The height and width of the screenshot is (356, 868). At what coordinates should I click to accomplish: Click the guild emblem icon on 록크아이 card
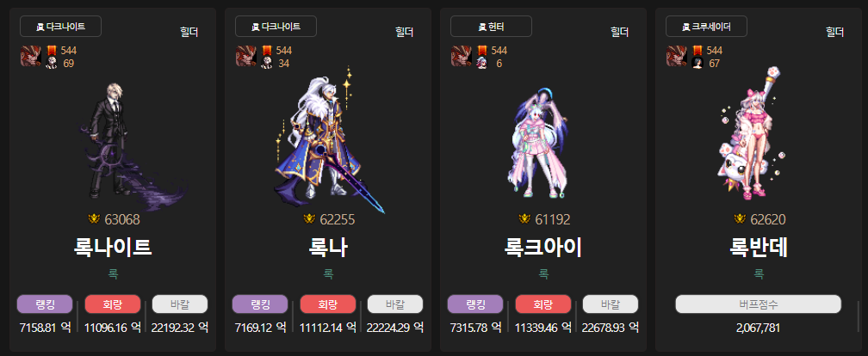pos(462,57)
